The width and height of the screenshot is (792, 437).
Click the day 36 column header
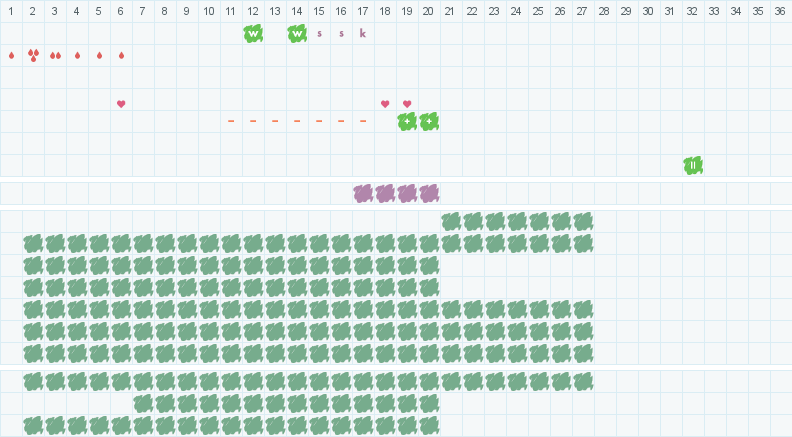tap(780, 11)
